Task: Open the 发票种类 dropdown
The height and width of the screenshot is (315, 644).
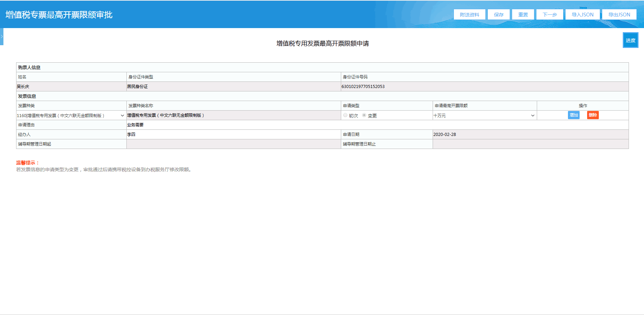Action: click(71, 116)
